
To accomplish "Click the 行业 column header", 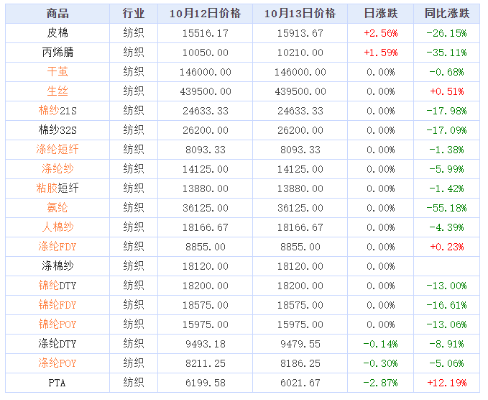I will [x=133, y=14].
